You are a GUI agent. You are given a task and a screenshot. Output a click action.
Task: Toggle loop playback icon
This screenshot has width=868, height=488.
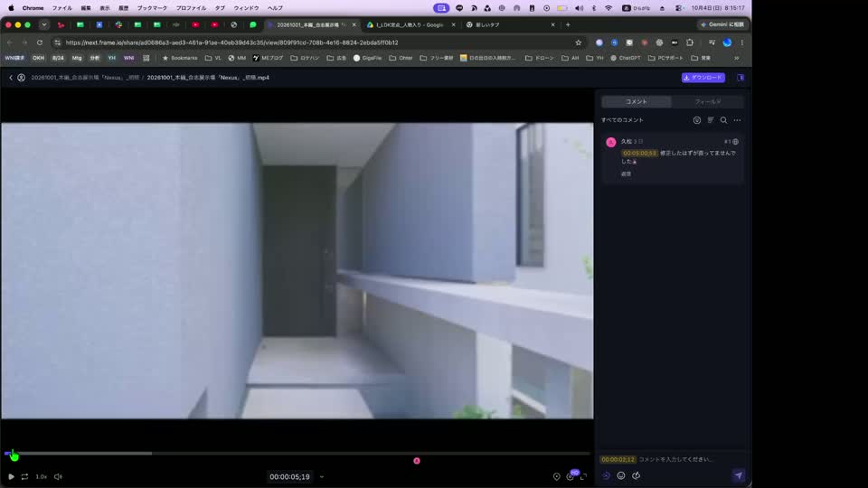coord(25,476)
